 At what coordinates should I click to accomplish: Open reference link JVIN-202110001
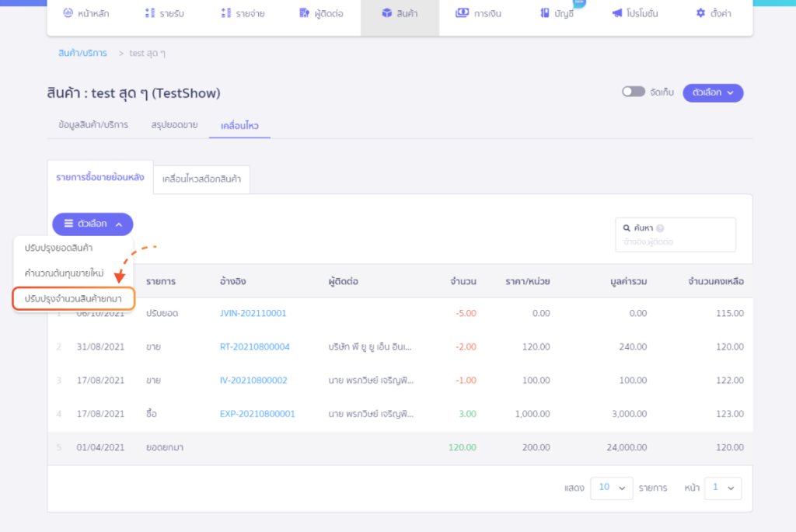[x=253, y=313]
